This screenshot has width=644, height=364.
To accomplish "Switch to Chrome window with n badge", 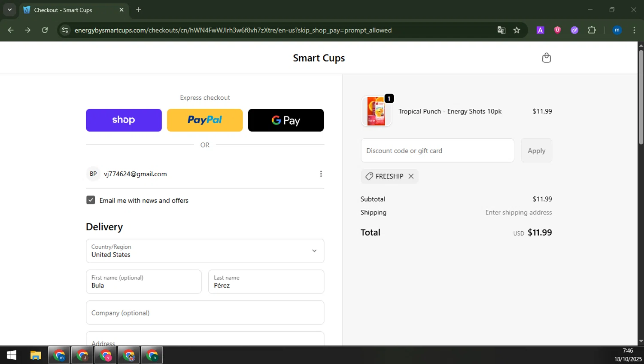I will click(x=152, y=355).
